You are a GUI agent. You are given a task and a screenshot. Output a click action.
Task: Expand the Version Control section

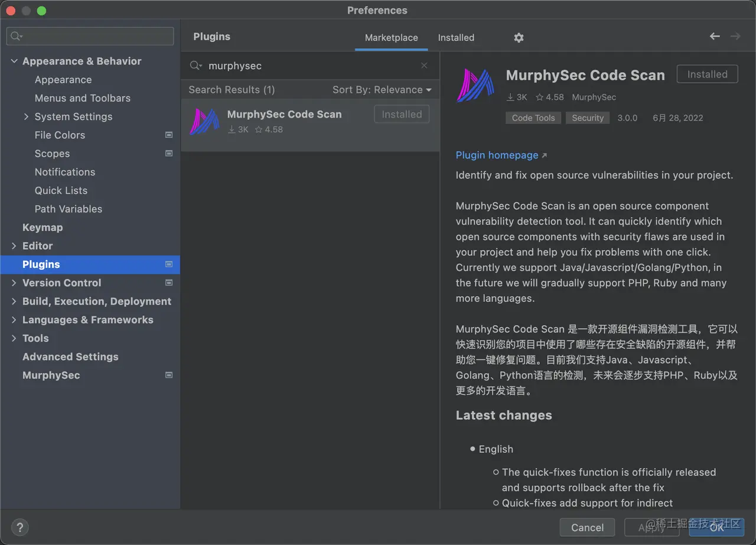pyautogui.click(x=14, y=283)
